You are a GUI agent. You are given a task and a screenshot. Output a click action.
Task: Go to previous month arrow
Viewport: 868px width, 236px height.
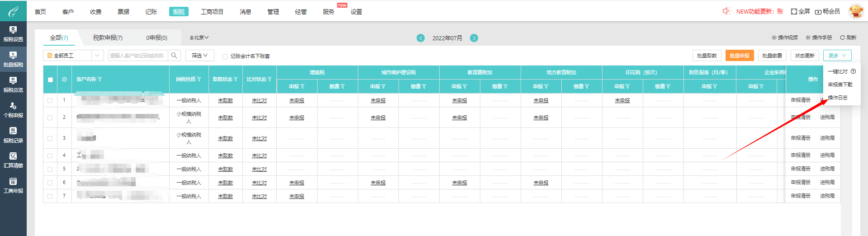pyautogui.click(x=421, y=38)
